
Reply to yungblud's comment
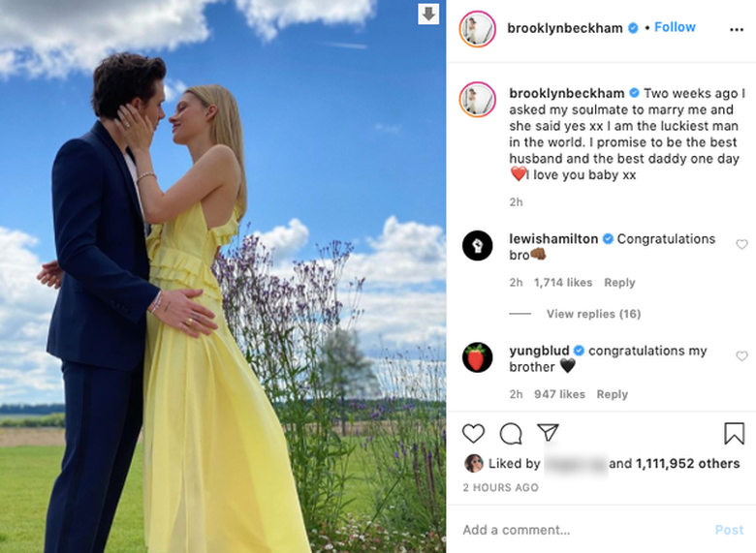pos(612,394)
